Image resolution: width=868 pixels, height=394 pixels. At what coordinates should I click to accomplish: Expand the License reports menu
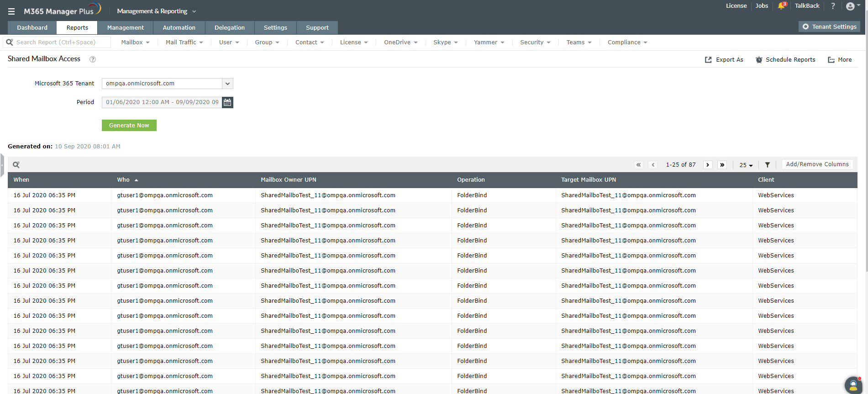pos(354,42)
